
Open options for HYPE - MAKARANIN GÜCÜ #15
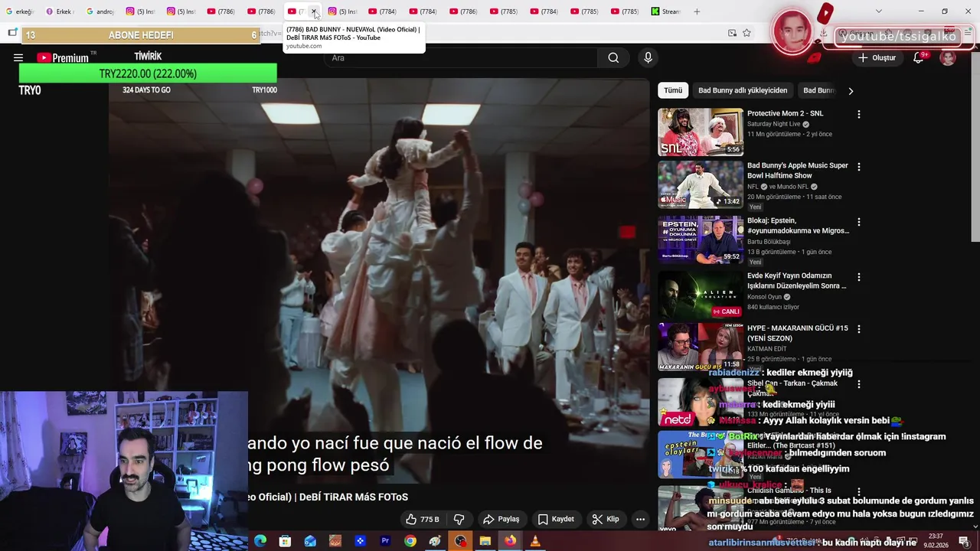click(x=858, y=328)
